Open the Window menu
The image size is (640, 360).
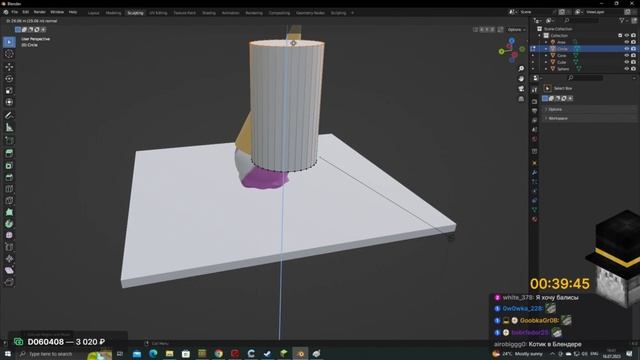(x=57, y=12)
